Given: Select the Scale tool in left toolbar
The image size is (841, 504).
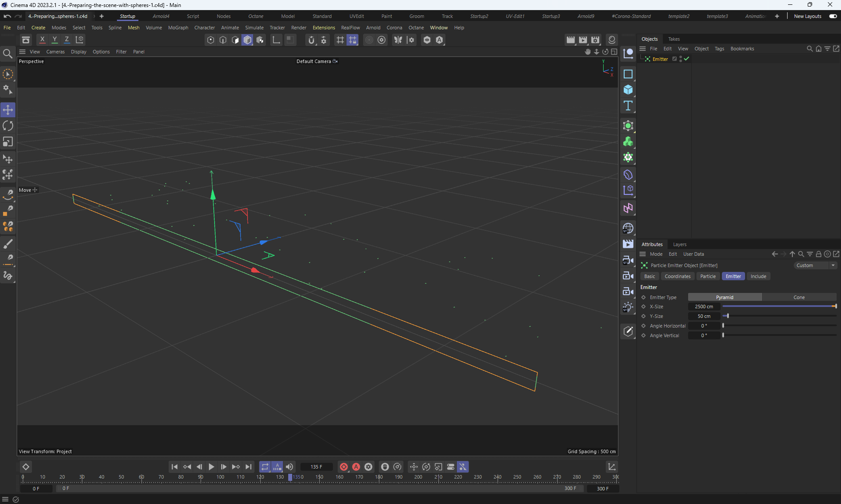Looking at the screenshot, I should tap(8, 142).
